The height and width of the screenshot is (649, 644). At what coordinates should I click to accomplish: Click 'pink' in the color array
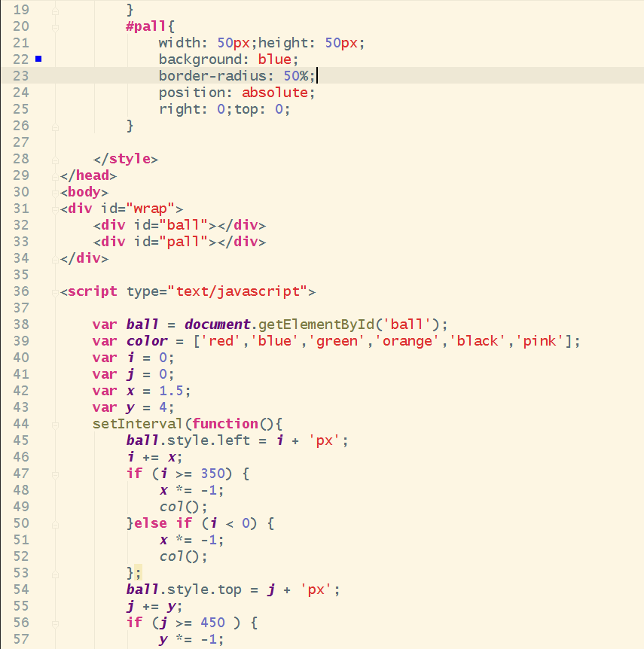tap(539, 341)
